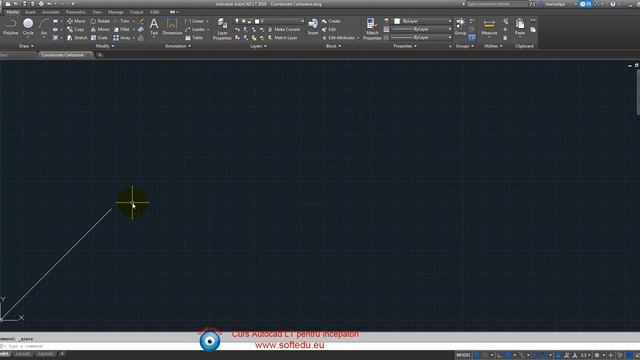This screenshot has width=640, height=360.
Task: Select the Polyline tool
Action: pyautogui.click(x=11, y=27)
